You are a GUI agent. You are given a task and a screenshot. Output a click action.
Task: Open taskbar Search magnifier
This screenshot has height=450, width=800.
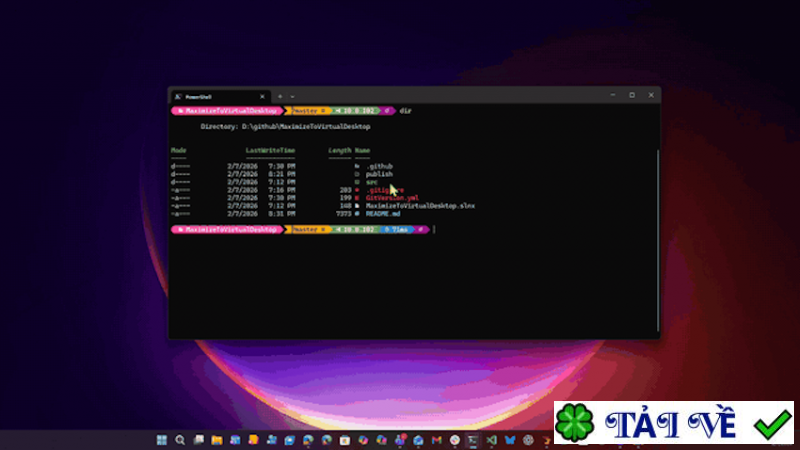click(x=180, y=440)
